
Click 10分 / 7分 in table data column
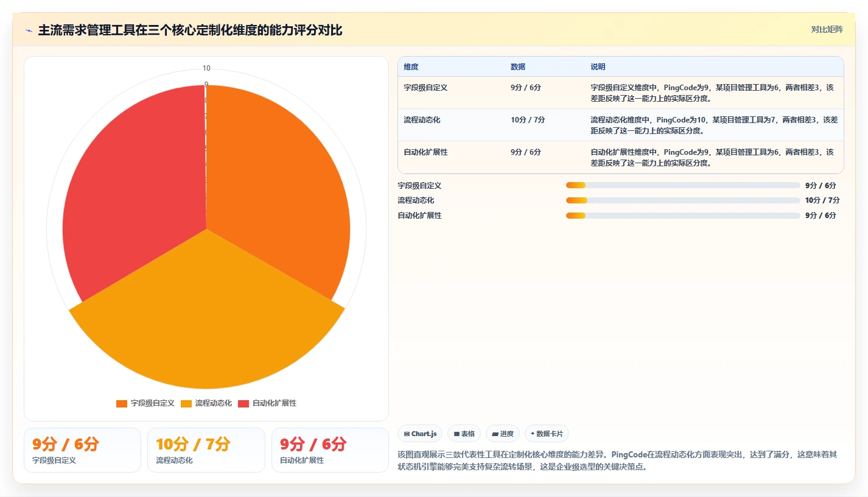[528, 120]
